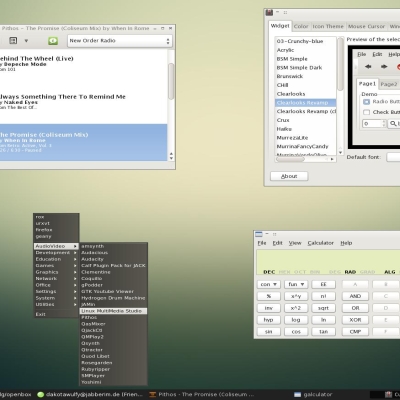The height and width of the screenshot is (400, 400).
Task: Click the forward arrow in theme preview
Action: click(384, 67)
